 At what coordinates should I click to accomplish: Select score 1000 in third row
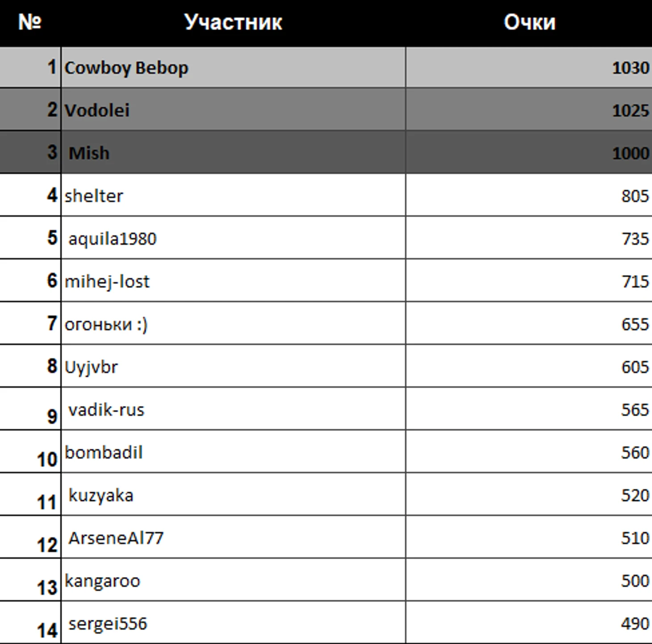click(529, 153)
